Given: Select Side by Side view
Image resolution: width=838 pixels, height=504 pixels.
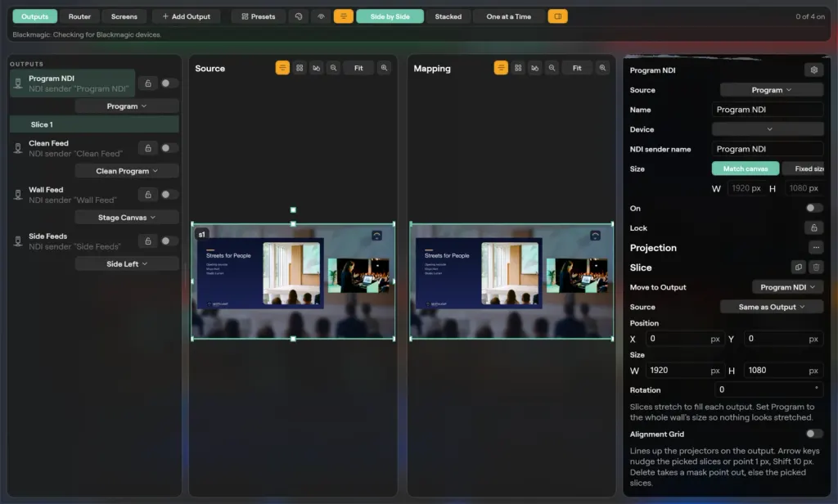Looking at the screenshot, I should (x=390, y=16).
